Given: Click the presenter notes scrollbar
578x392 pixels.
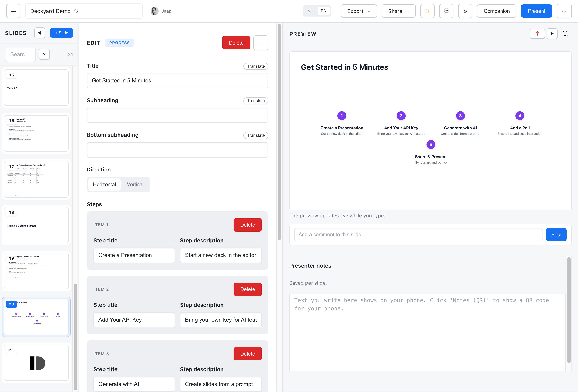Looking at the screenshot, I should 569,310.
